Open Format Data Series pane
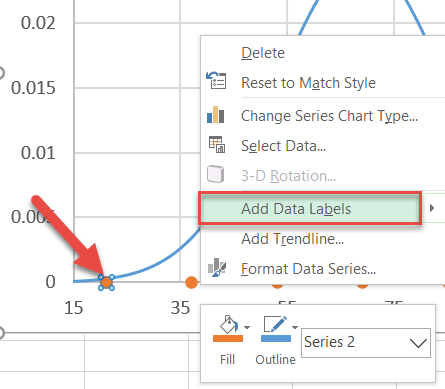The height and width of the screenshot is (389, 445). point(308,269)
